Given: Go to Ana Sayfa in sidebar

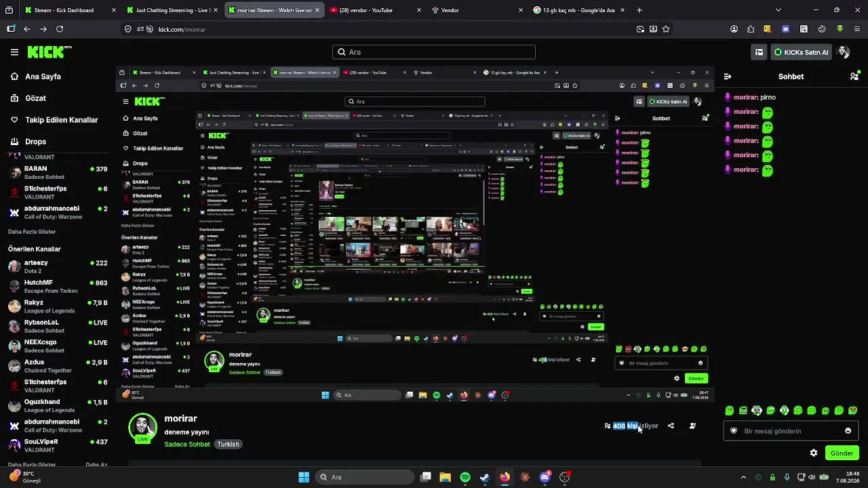Looking at the screenshot, I should (x=44, y=77).
